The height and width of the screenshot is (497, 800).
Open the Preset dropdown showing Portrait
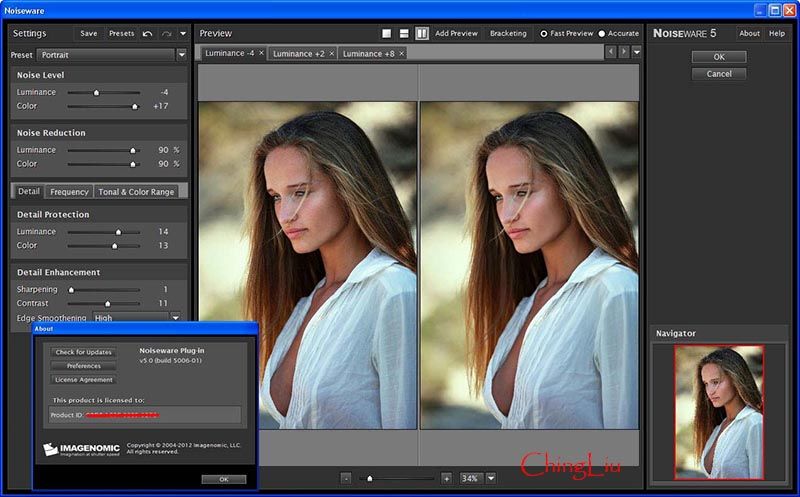(x=181, y=55)
